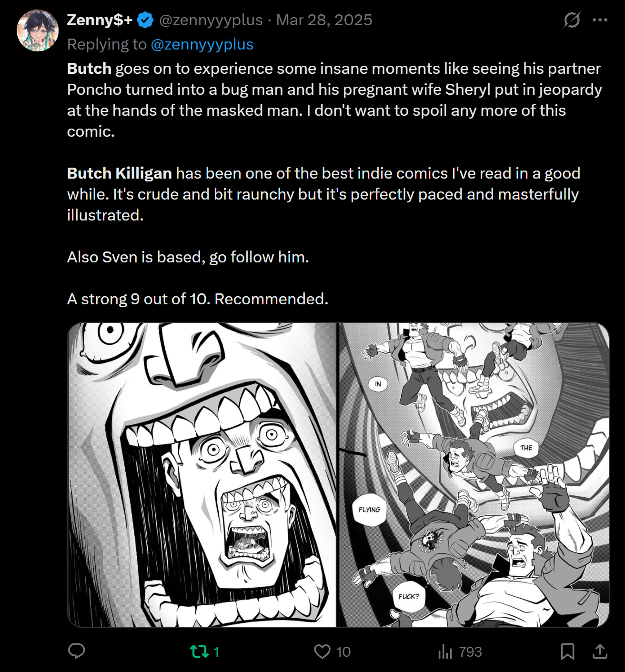Open the left screaming face comic image

point(202,475)
